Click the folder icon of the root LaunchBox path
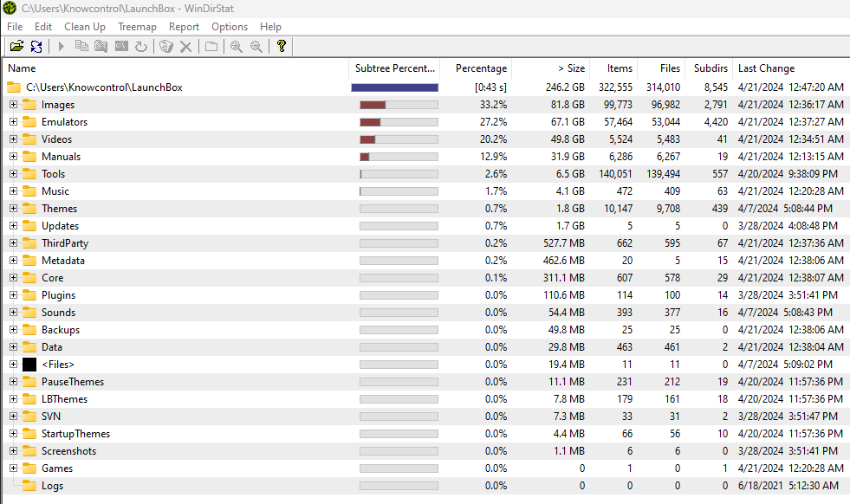The height and width of the screenshot is (504, 850). (x=14, y=87)
